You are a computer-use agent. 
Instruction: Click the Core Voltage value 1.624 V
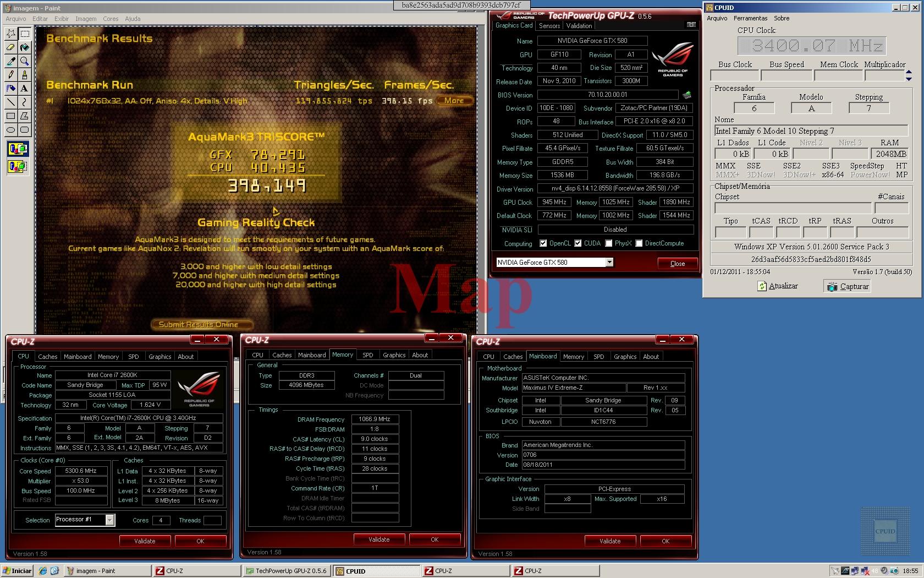151,405
